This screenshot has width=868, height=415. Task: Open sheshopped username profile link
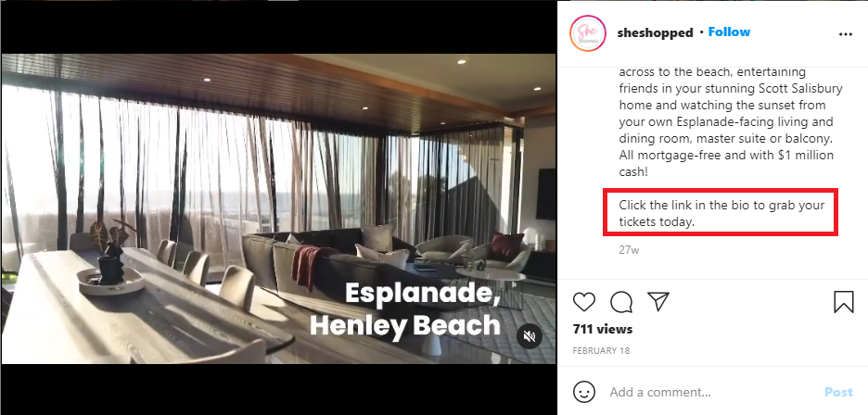click(x=655, y=32)
